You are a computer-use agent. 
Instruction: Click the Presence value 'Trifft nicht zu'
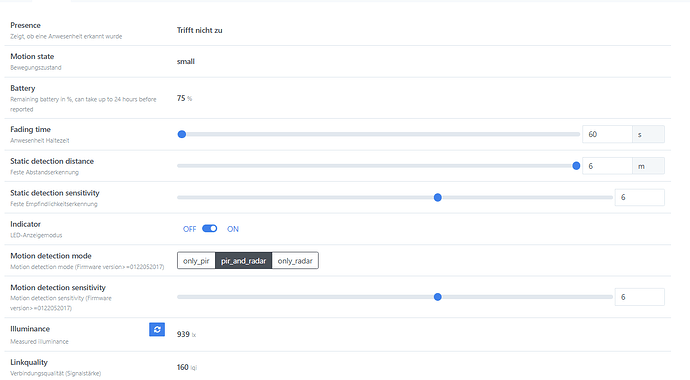(199, 30)
